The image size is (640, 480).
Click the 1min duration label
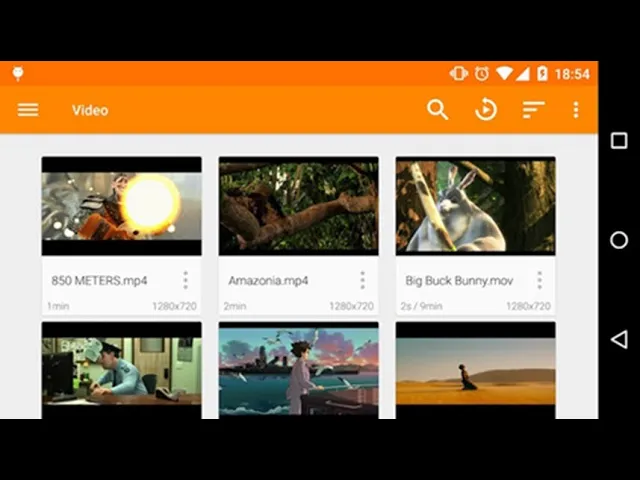point(58,306)
